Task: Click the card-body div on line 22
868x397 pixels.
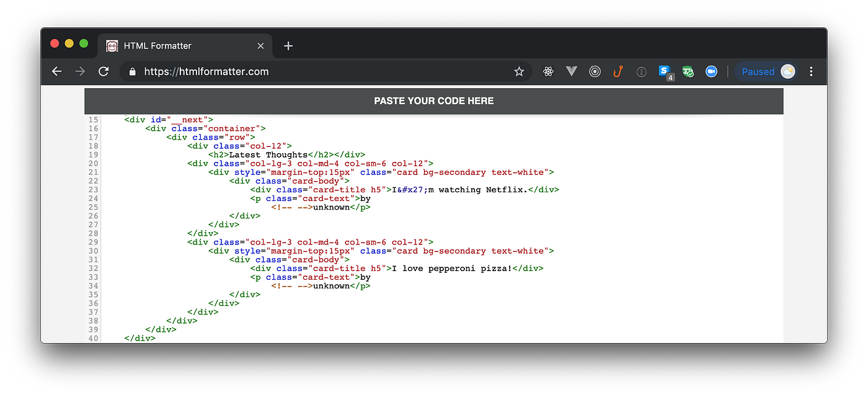Action: pos(290,181)
